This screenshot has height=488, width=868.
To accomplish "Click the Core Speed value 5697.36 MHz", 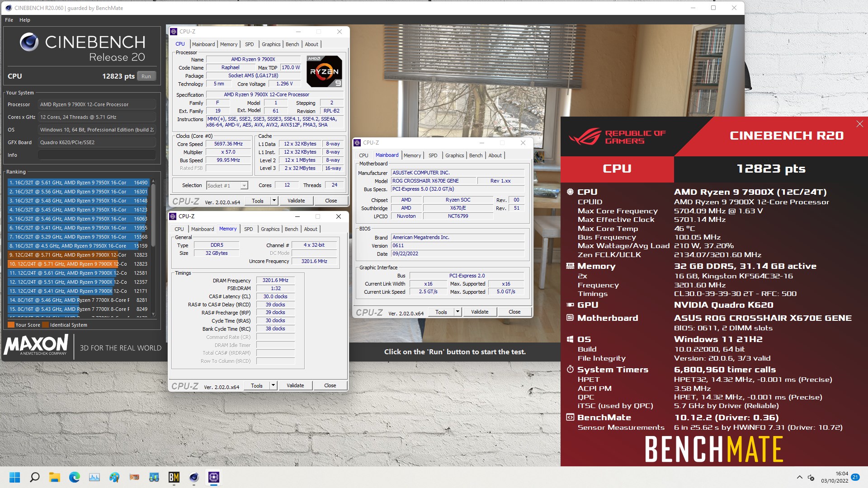I will click(228, 144).
